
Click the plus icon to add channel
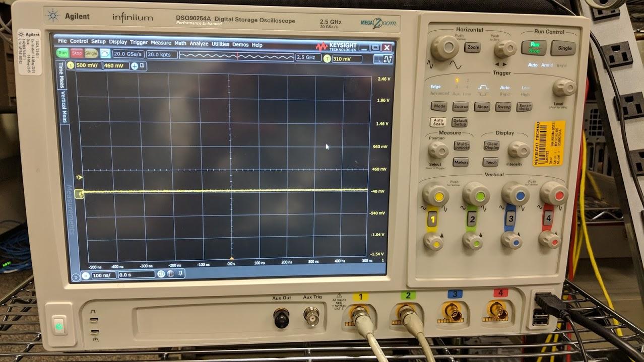point(135,66)
